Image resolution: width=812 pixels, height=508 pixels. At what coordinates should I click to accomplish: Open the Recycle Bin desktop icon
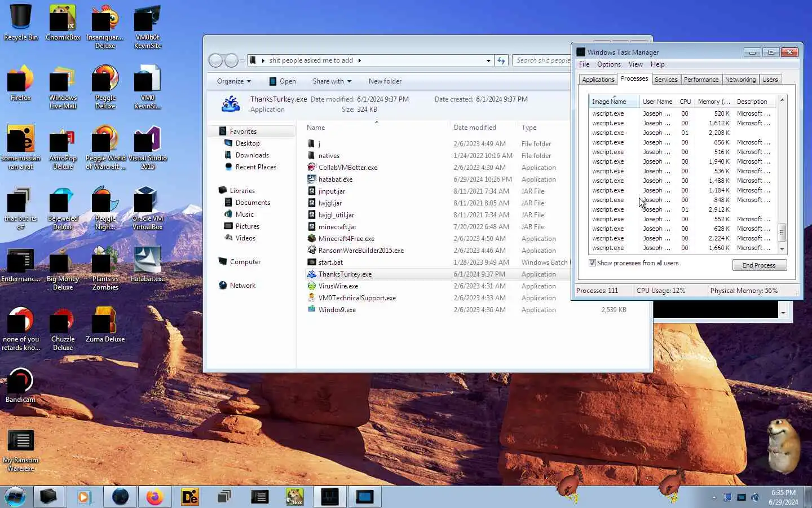coord(21,23)
